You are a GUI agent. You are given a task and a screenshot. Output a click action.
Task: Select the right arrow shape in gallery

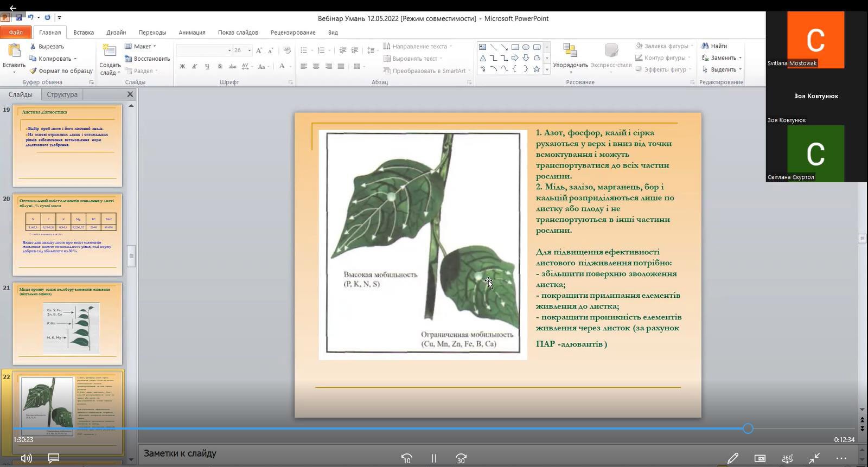pyautogui.click(x=515, y=58)
